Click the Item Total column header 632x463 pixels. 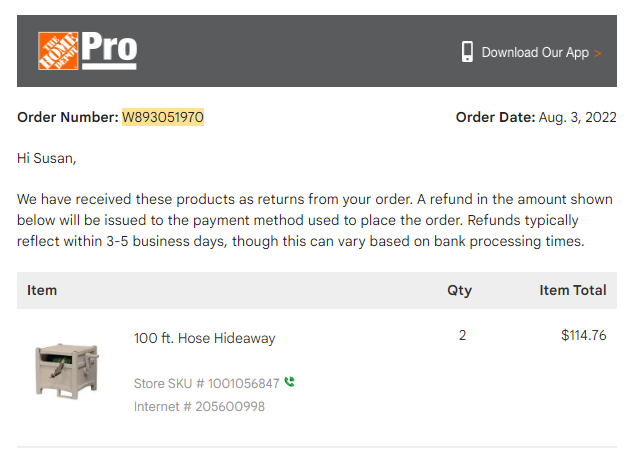(x=573, y=290)
